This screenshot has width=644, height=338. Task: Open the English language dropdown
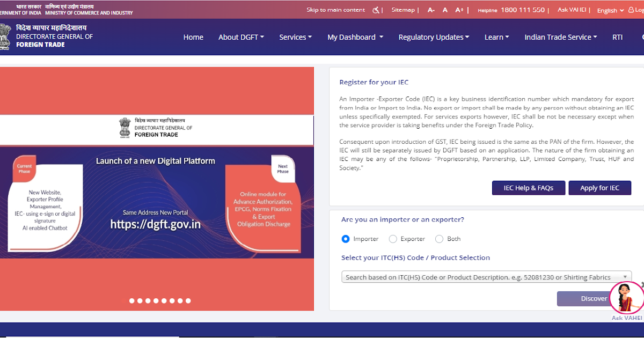pos(609,10)
